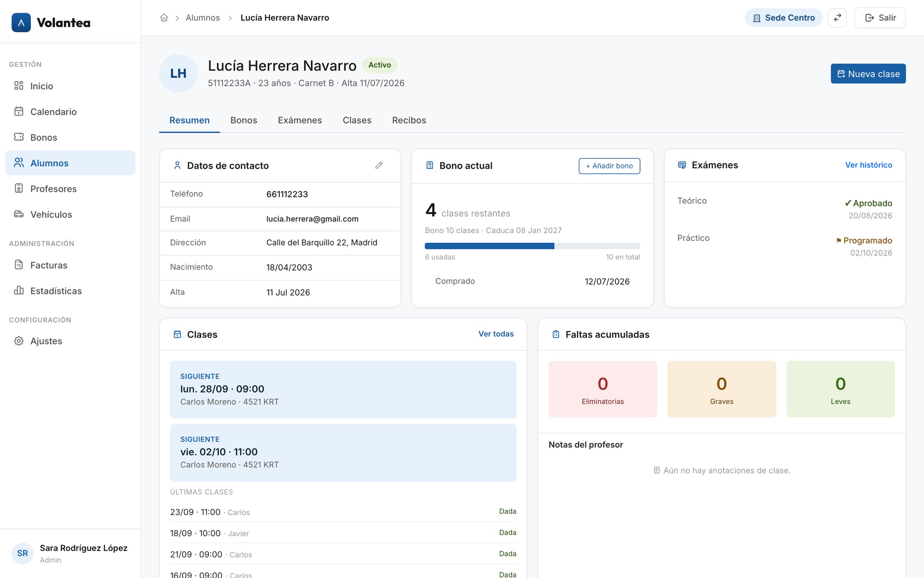The image size is (924, 578).
Task: Click the Añadir bono button
Action: tap(609, 166)
